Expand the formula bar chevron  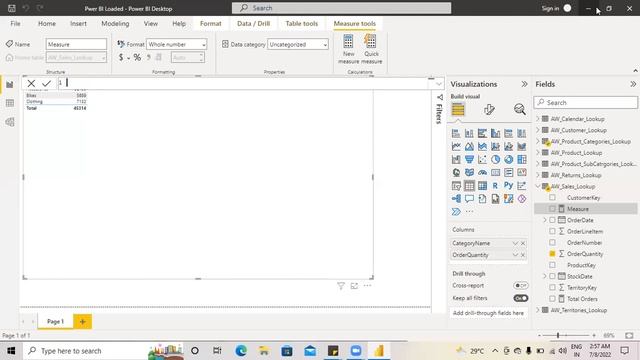439,84
